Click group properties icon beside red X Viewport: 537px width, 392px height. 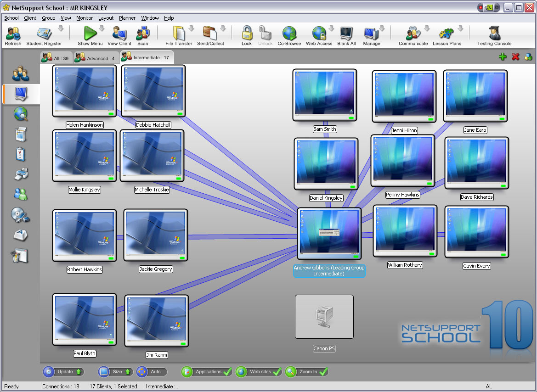[528, 57]
